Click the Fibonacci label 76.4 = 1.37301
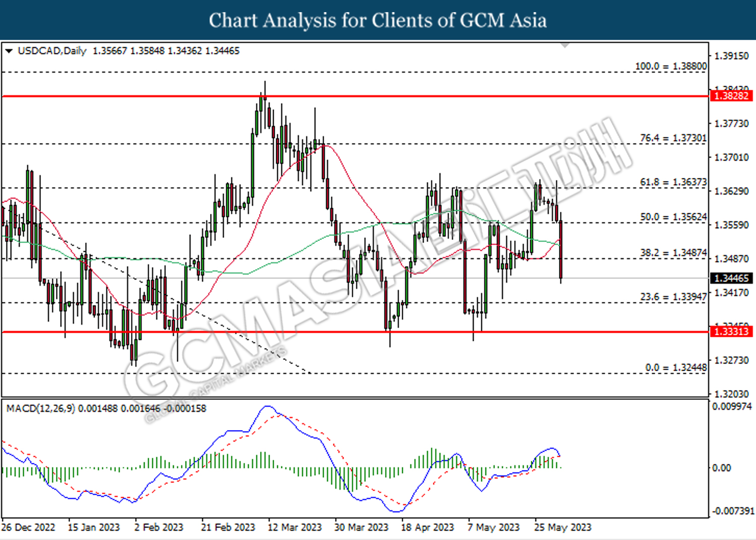756x540 pixels. tap(673, 138)
